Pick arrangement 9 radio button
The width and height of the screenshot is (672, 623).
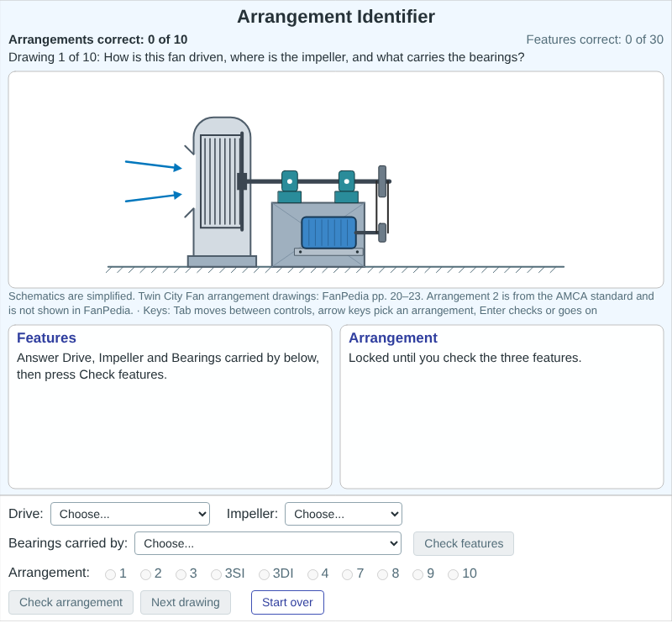click(417, 574)
